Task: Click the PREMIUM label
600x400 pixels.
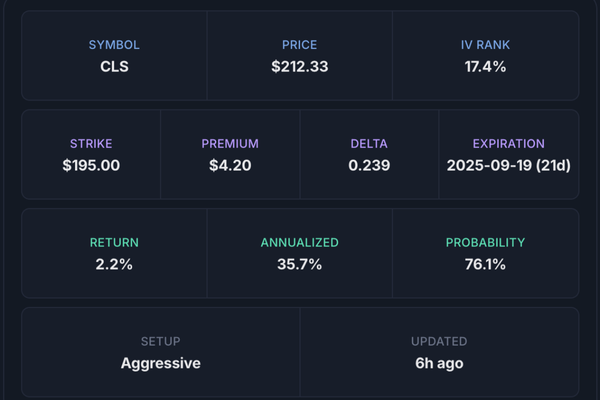Action: [230, 144]
